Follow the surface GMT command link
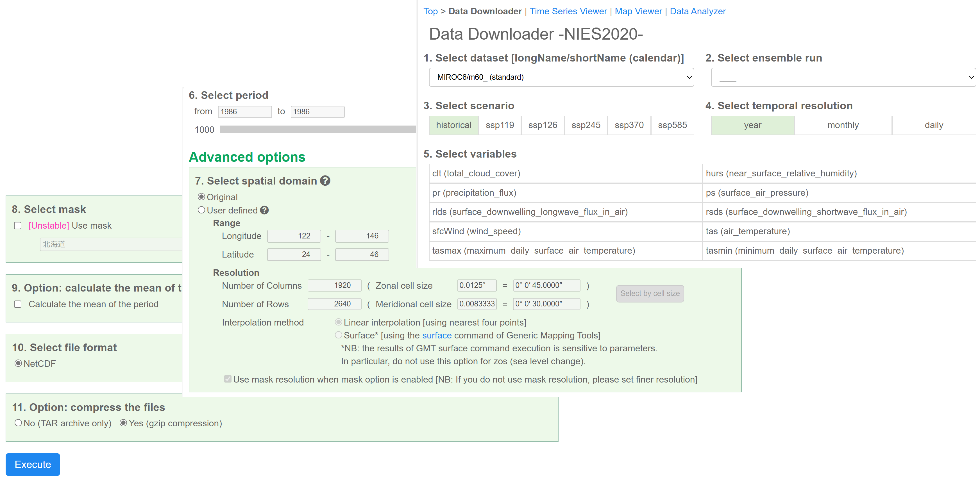The height and width of the screenshot is (480, 980). click(437, 335)
